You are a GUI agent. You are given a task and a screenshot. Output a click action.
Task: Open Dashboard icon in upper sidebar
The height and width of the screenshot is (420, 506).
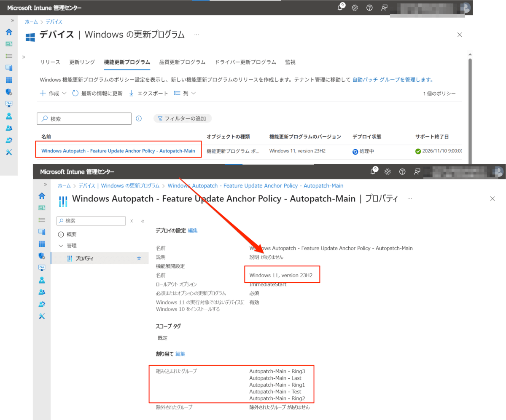pos(9,44)
